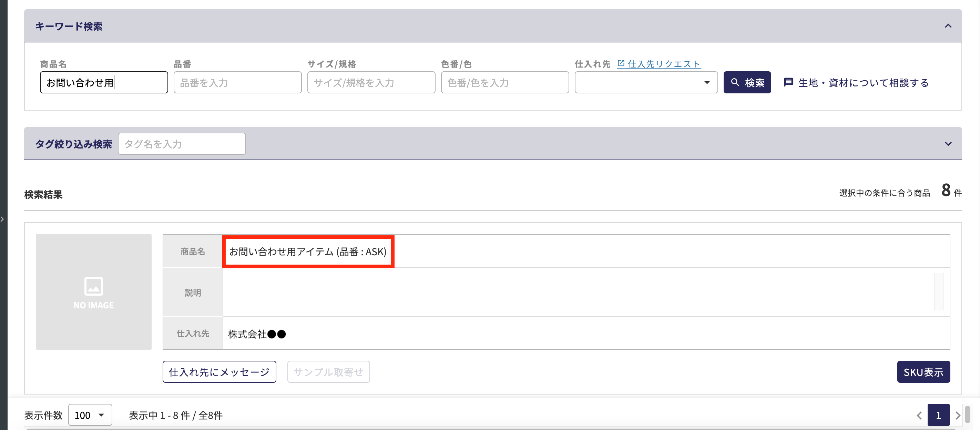This screenshot has width=980, height=430.
Task: Click the vertical scrollbar handle of the page
Action: (968, 414)
